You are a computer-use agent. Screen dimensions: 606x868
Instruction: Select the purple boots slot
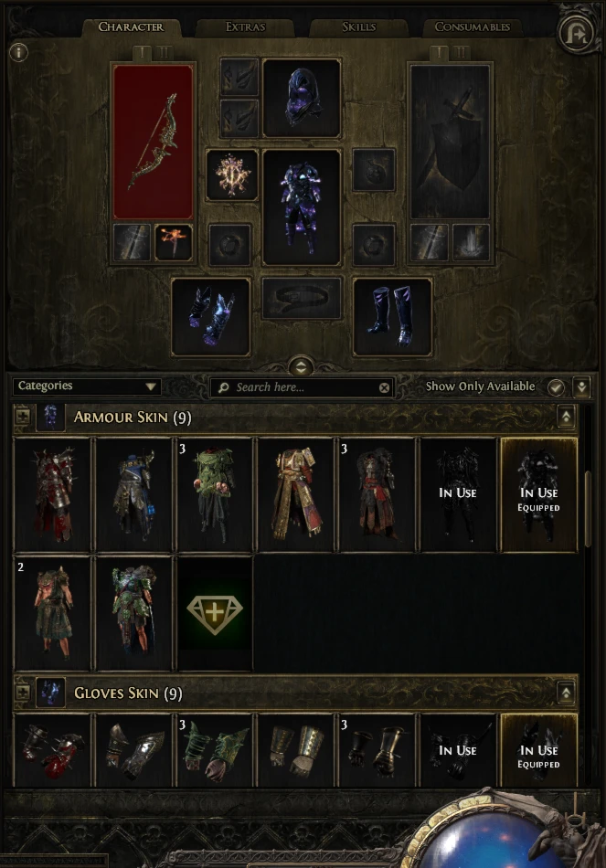pos(392,317)
